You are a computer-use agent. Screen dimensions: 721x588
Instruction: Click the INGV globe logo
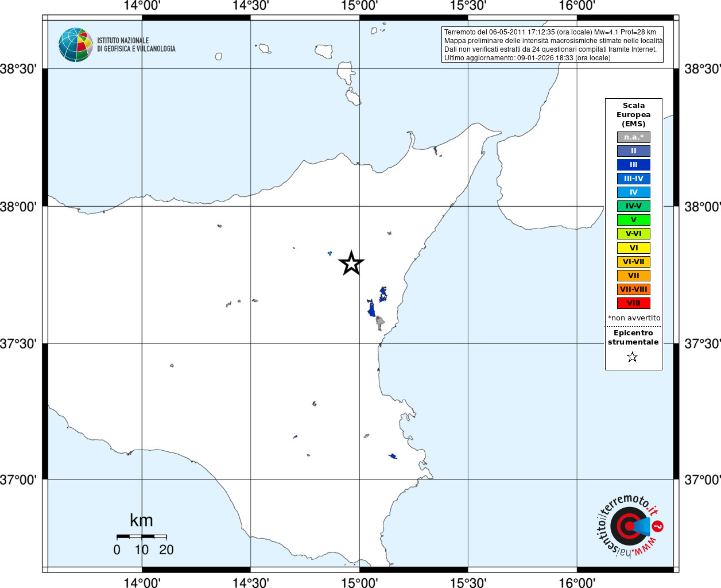click(75, 45)
